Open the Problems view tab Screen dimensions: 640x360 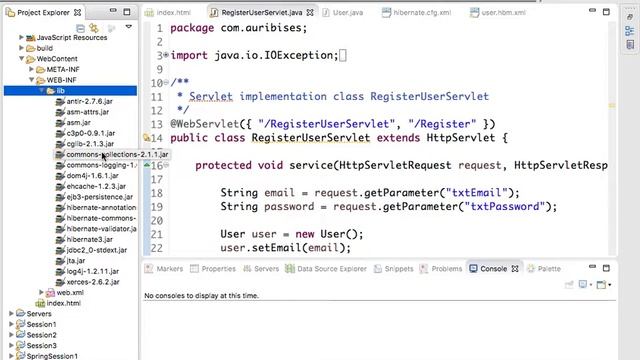coord(441,269)
